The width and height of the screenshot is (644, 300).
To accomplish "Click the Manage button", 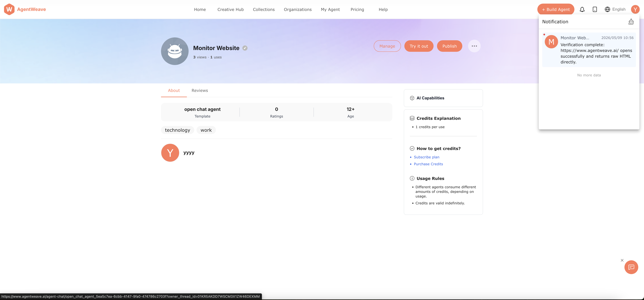I will [x=387, y=46].
